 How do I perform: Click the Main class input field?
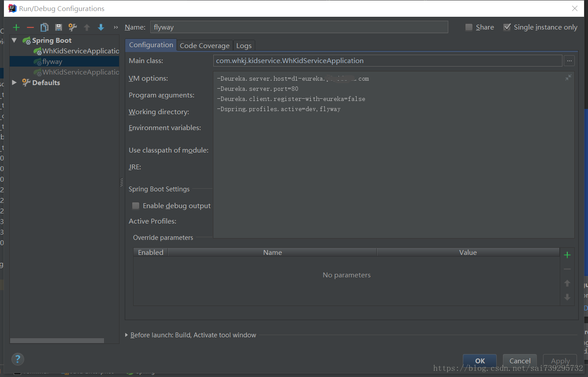pos(387,60)
